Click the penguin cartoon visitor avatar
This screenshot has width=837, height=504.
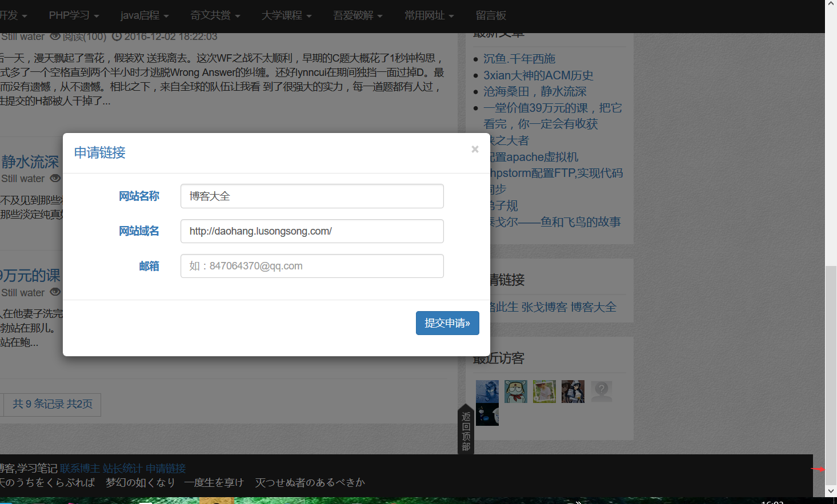515,391
